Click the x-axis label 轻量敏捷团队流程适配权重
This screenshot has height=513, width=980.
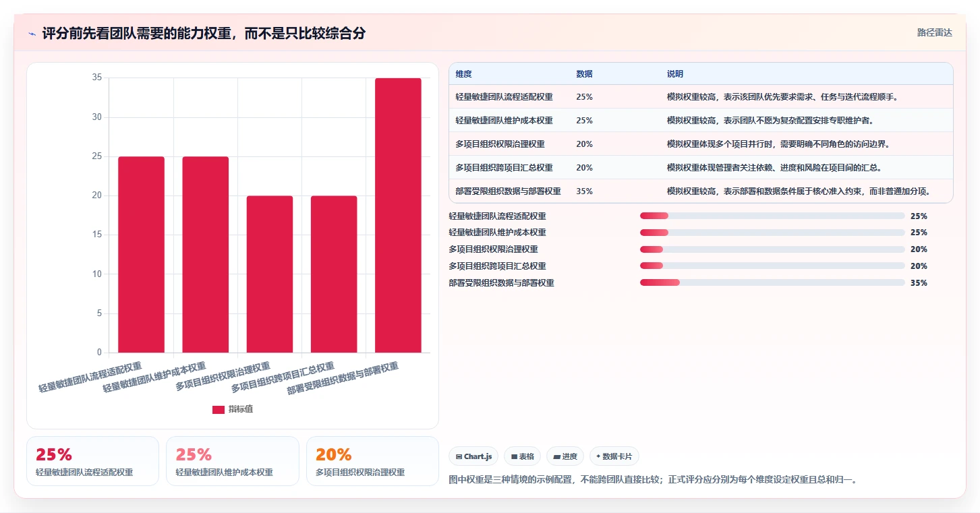click(x=90, y=378)
